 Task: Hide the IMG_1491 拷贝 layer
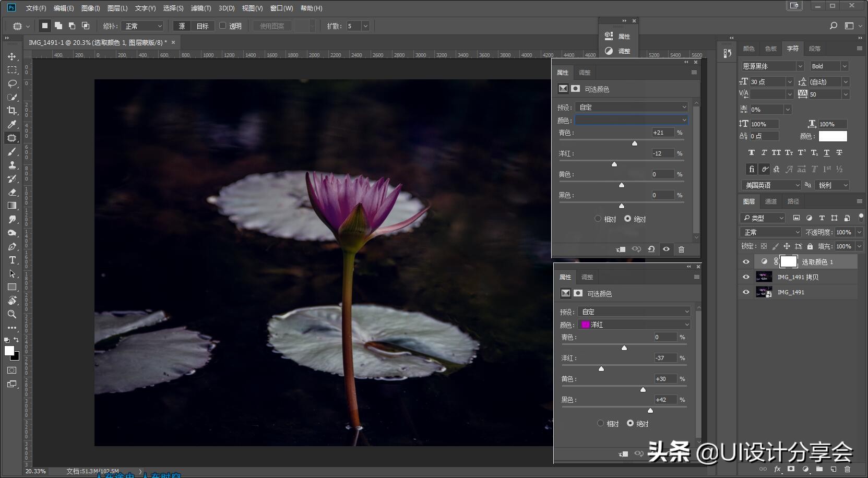point(746,277)
